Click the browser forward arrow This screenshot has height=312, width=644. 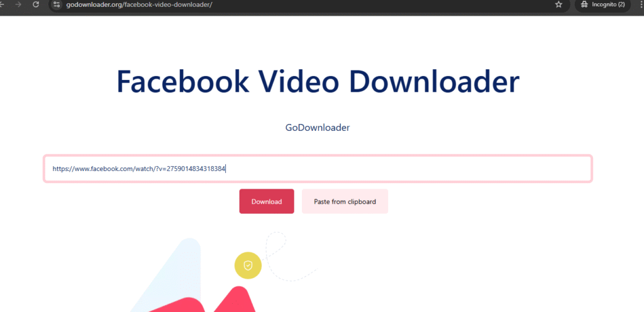coord(18,4)
